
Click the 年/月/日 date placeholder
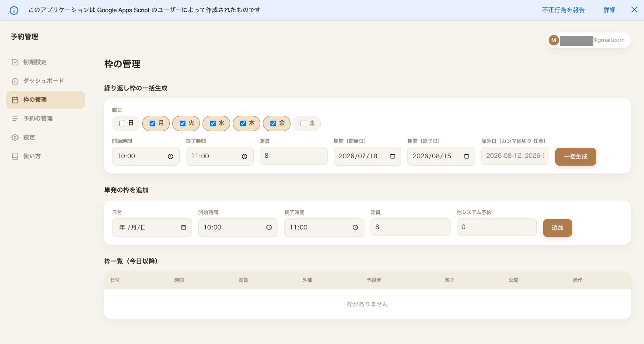(x=133, y=227)
